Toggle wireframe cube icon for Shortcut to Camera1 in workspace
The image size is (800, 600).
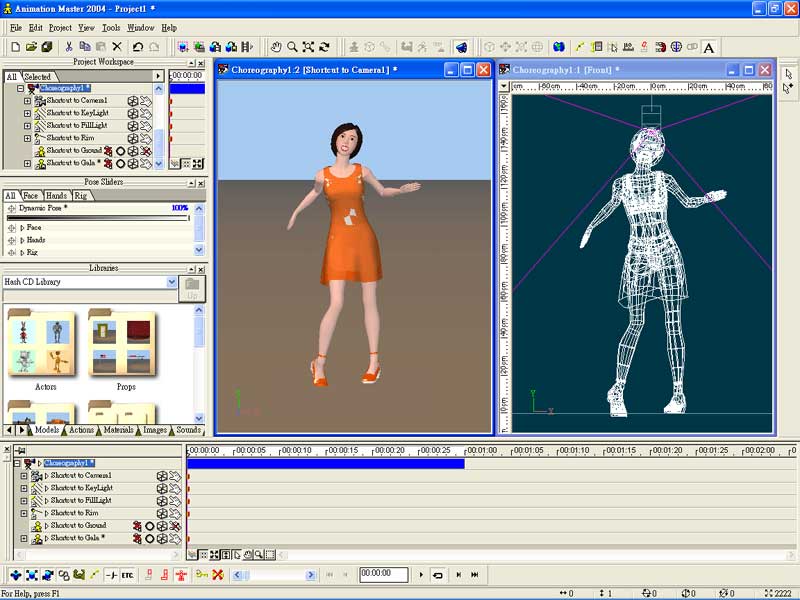(133, 101)
